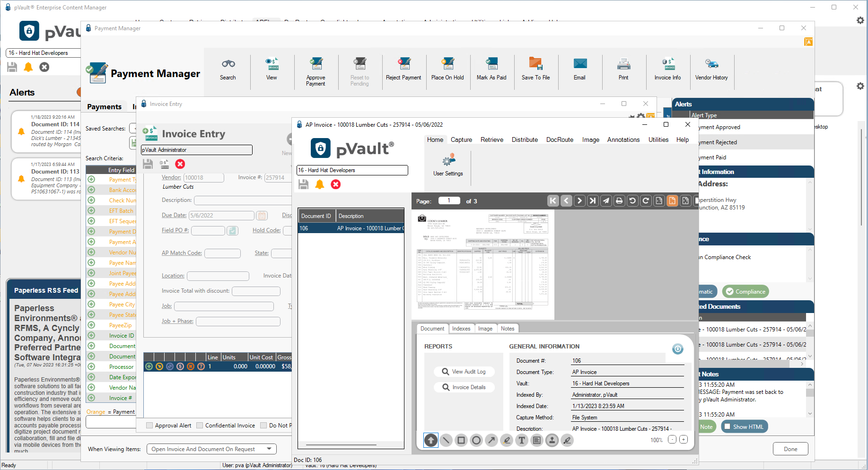
Task: Toggle fit-to-page orange view button
Action: (672, 201)
